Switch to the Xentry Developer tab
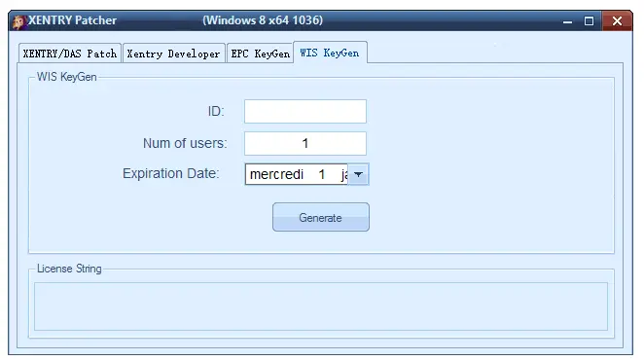 tap(174, 54)
